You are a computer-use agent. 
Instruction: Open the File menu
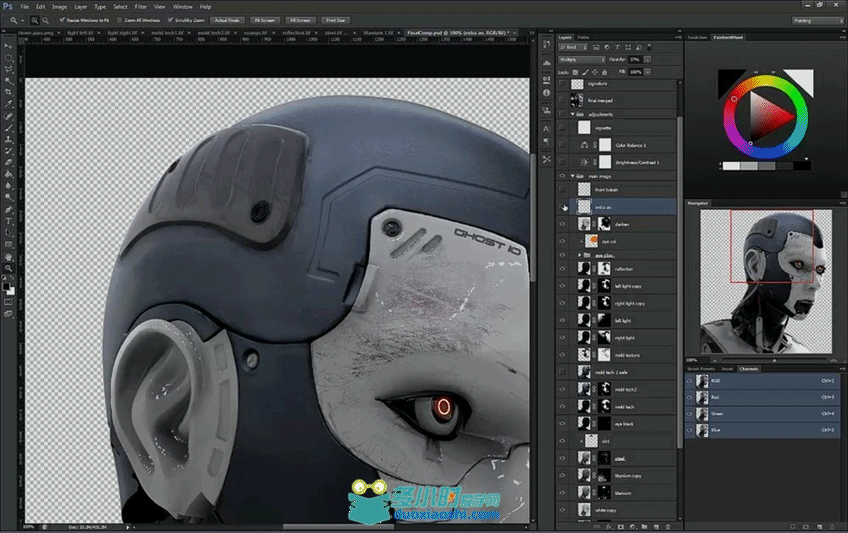tap(25, 6)
